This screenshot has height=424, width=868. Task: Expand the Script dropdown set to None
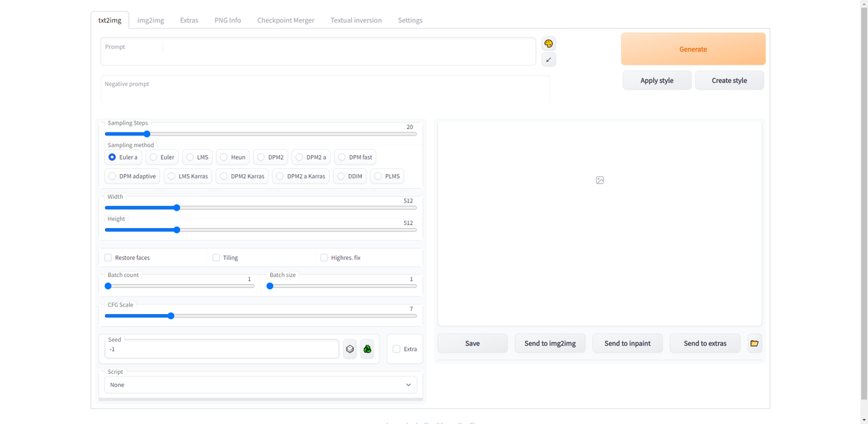(x=261, y=385)
